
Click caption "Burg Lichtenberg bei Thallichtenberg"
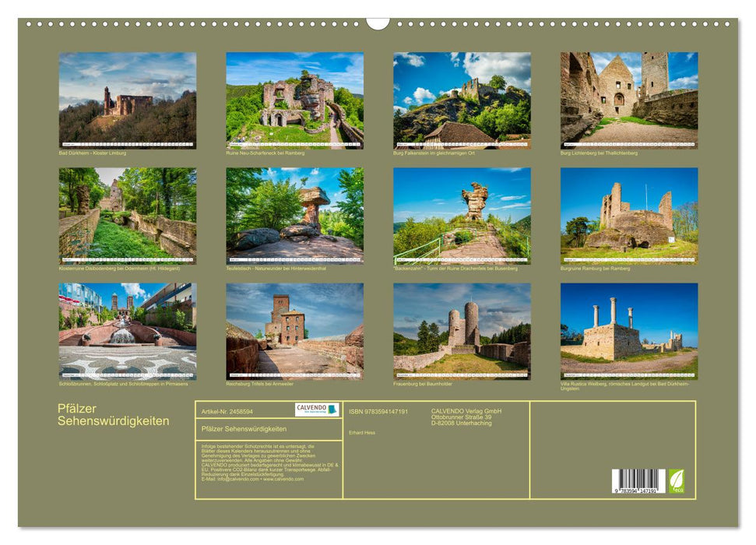tap(599, 153)
